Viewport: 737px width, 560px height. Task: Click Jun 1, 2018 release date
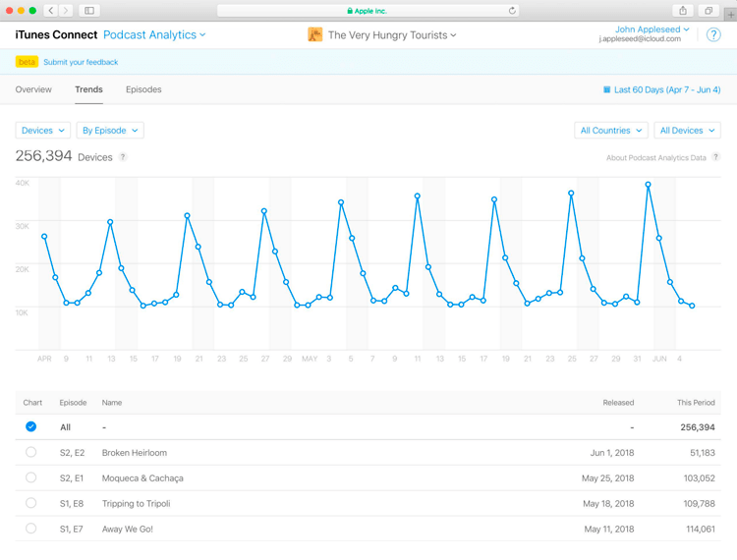click(612, 452)
